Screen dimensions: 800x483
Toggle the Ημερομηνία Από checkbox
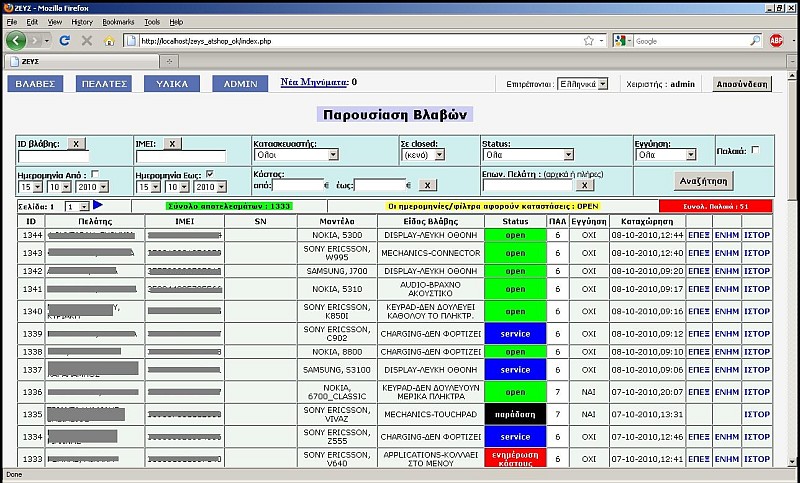point(95,174)
